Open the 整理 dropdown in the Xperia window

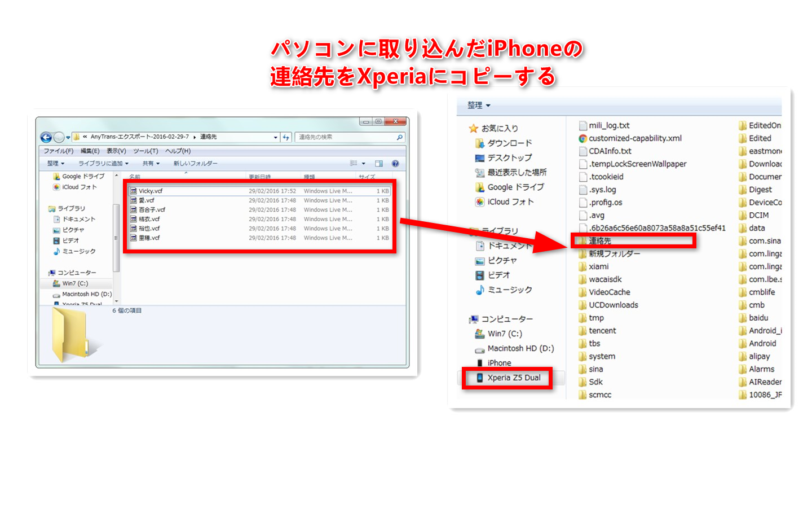tap(479, 106)
